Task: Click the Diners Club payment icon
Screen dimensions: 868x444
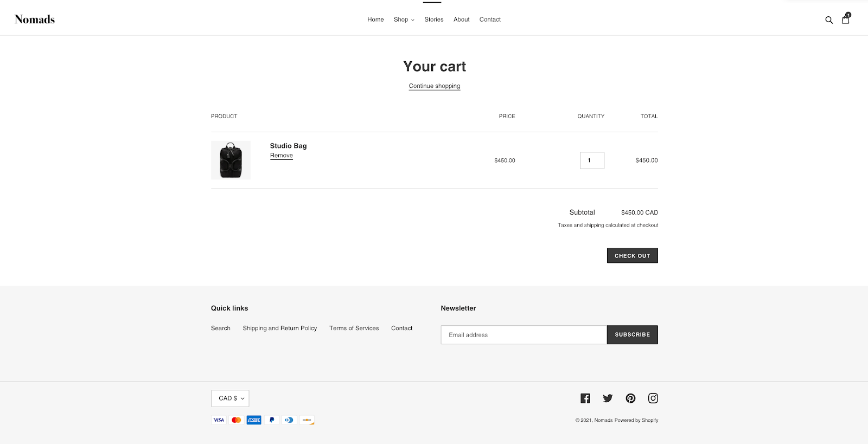Action: (289, 420)
